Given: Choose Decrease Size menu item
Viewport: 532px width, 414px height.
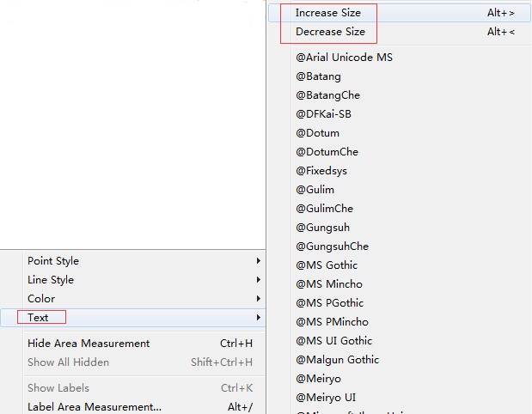Looking at the screenshot, I should [x=330, y=32].
